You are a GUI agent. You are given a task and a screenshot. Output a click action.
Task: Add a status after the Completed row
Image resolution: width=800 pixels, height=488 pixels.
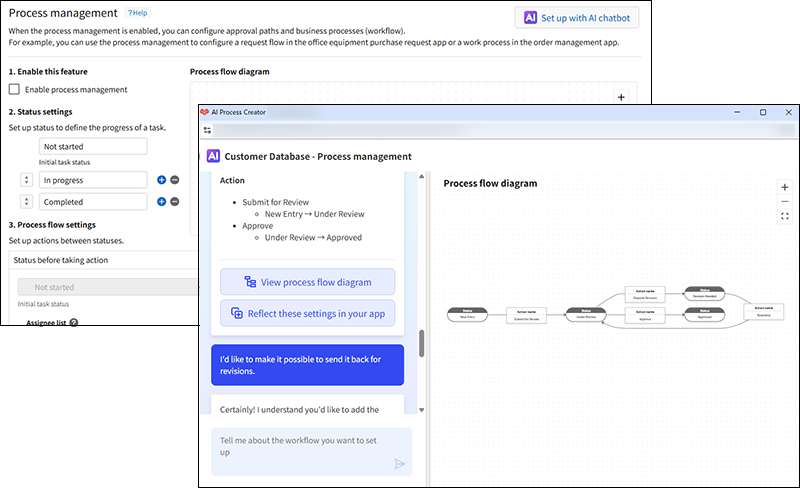[x=161, y=202]
